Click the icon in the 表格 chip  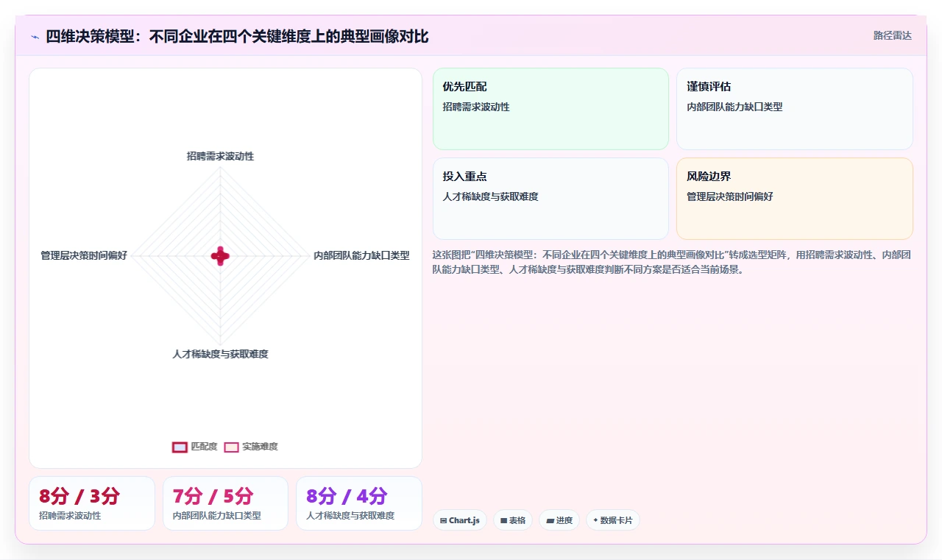[503, 520]
